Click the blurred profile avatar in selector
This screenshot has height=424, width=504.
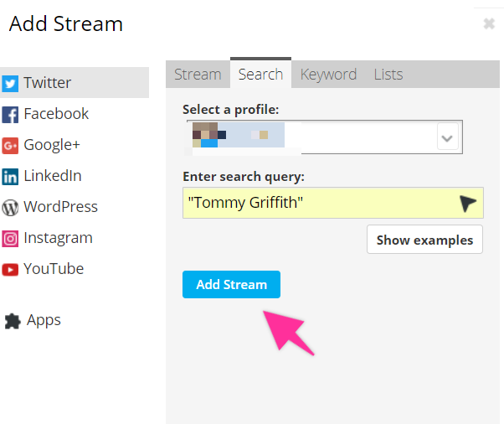(x=206, y=138)
